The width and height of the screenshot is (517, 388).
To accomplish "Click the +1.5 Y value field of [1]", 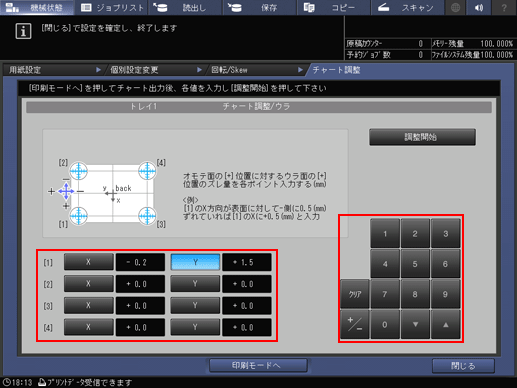I will click(x=247, y=262).
